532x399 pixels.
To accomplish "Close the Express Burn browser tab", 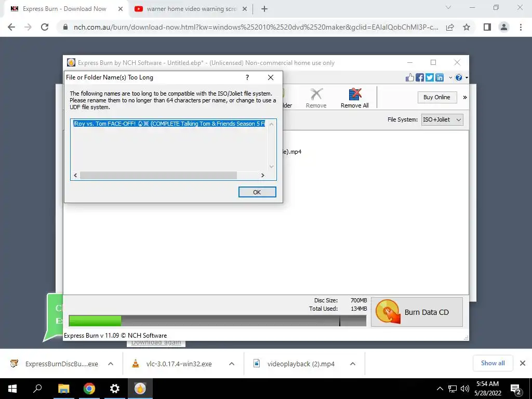I will 121,9.
